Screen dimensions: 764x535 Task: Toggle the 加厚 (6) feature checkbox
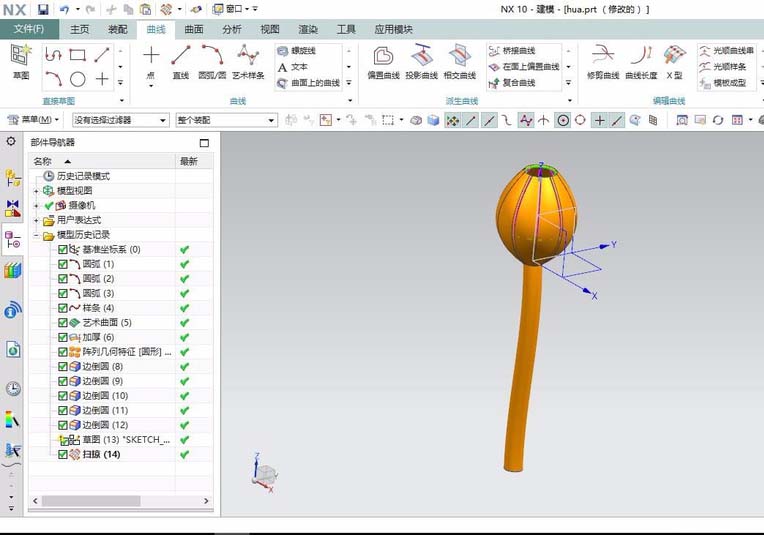pos(62,337)
